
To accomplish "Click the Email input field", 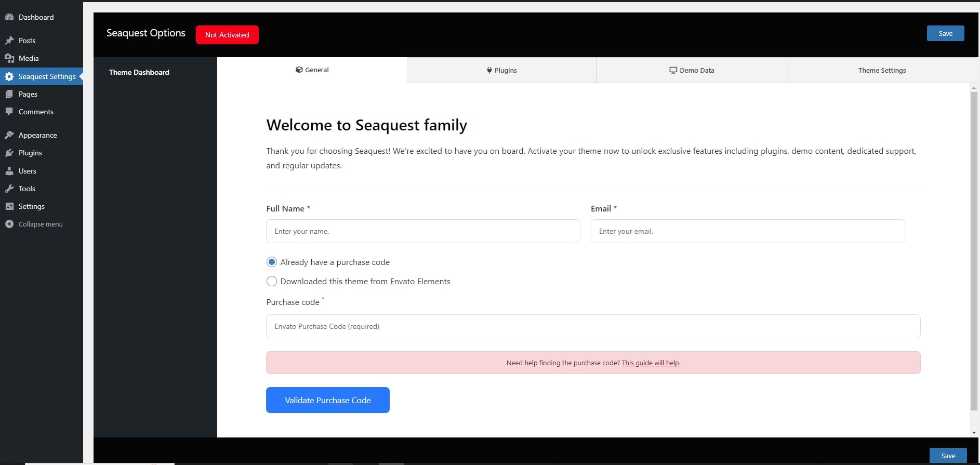I will click(x=748, y=231).
